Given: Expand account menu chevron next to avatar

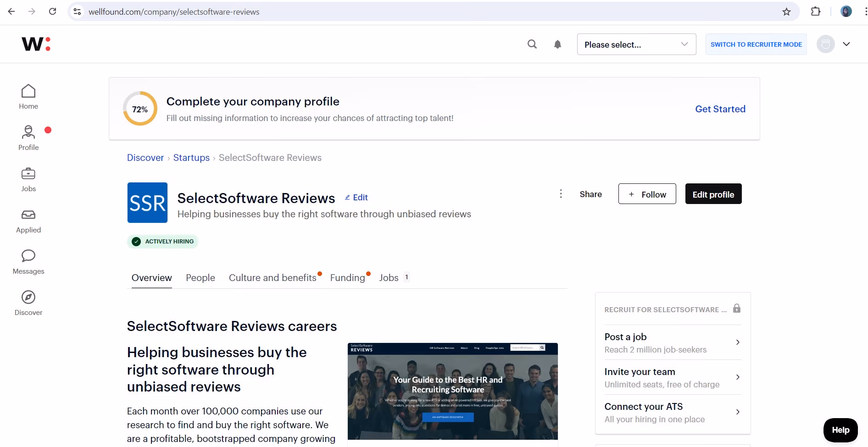Looking at the screenshot, I should click(x=846, y=44).
